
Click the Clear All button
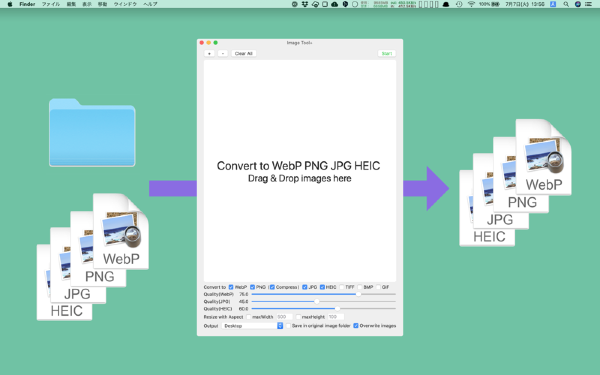tap(244, 54)
